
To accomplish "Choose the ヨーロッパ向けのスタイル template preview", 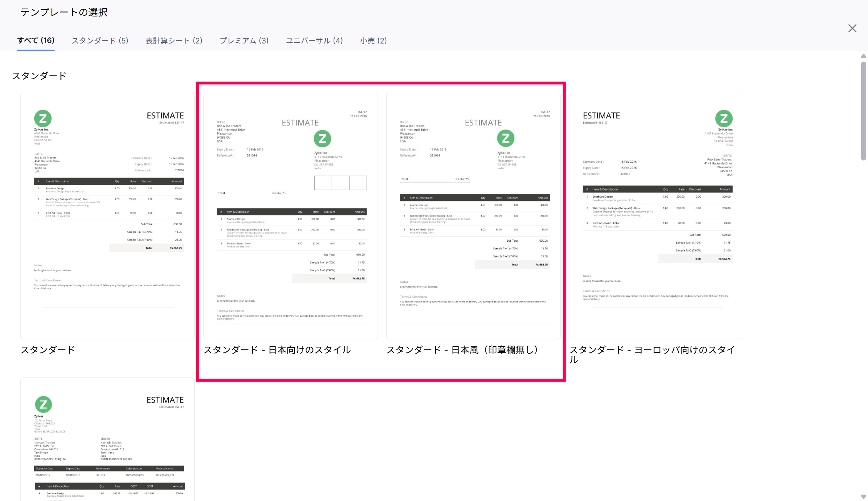I will [x=656, y=215].
